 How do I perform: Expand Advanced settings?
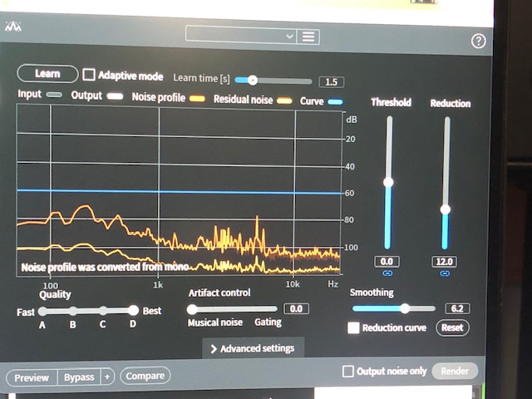[x=253, y=348]
